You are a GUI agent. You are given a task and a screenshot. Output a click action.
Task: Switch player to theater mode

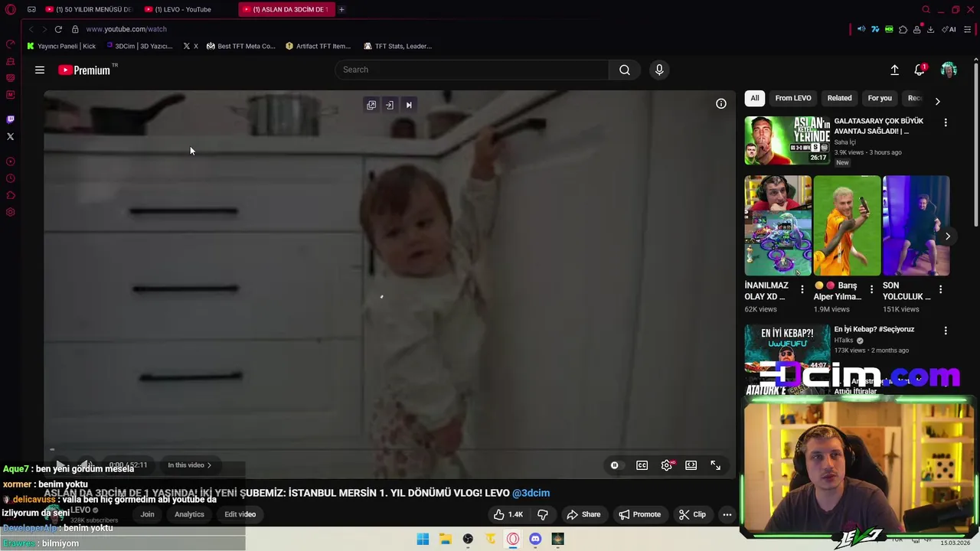click(691, 465)
